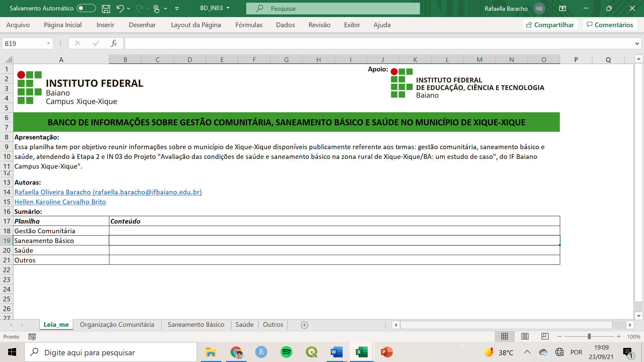This screenshot has height=362, width=644.
Task: Switch to Page Layout view icon
Action: click(525, 336)
